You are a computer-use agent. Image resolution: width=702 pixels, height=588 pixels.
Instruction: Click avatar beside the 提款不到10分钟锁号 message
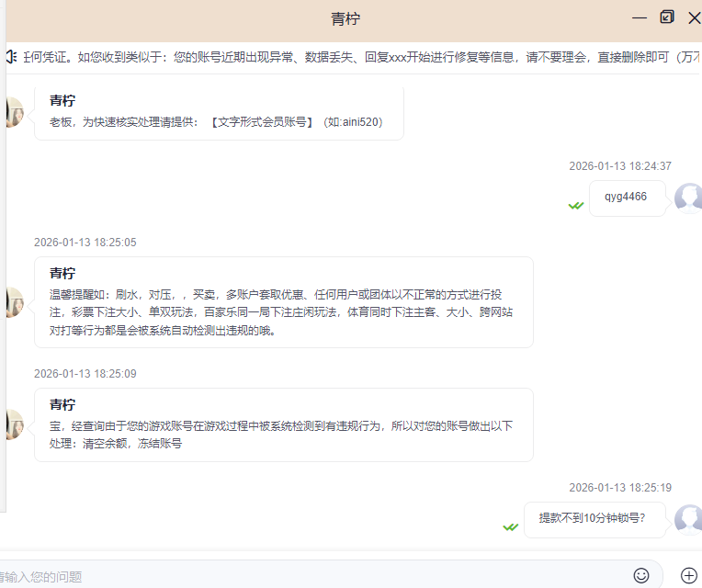point(688,519)
